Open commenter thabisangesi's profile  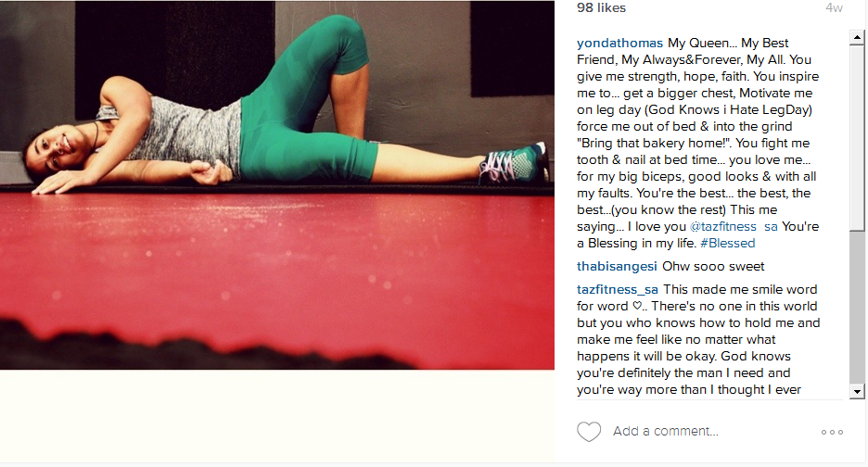(617, 267)
